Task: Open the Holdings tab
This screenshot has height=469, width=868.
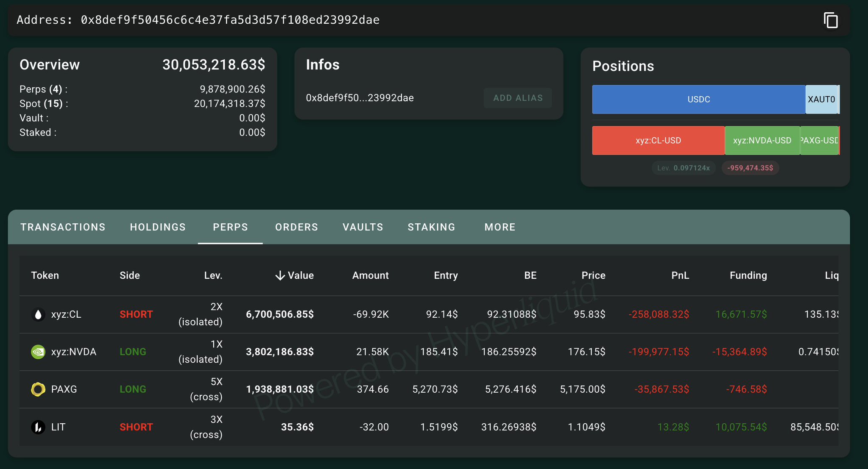Action: [158, 227]
